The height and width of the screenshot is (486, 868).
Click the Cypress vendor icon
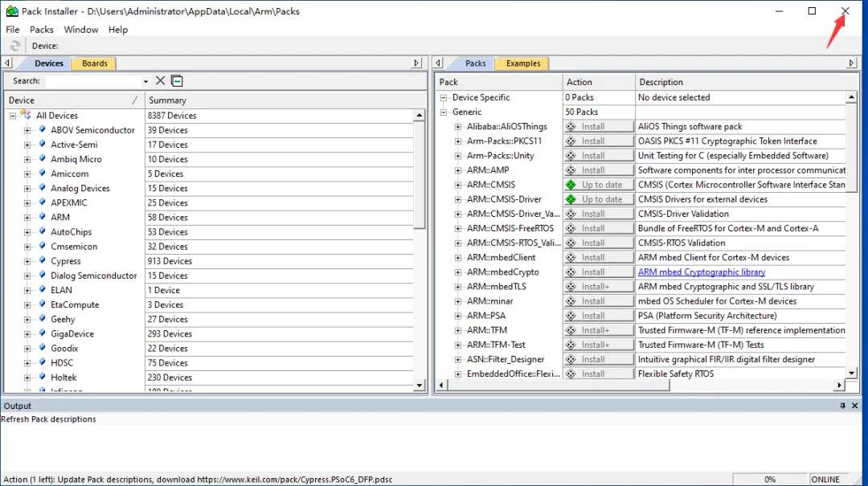pyautogui.click(x=42, y=261)
